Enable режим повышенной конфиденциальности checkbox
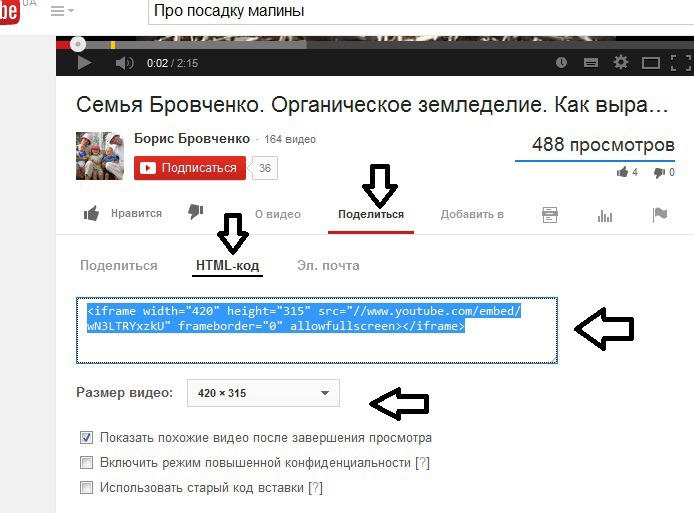 [x=86, y=463]
